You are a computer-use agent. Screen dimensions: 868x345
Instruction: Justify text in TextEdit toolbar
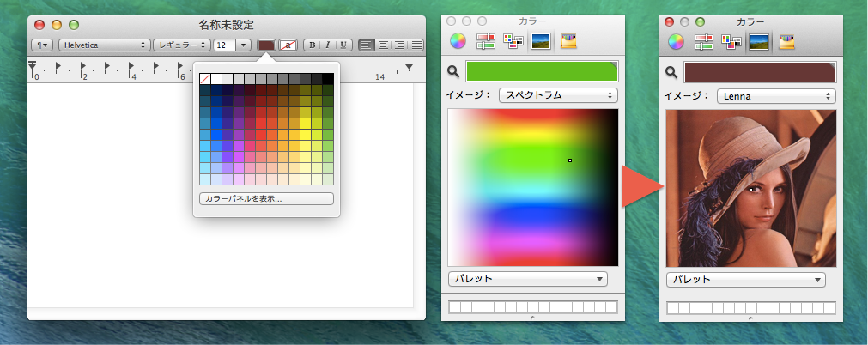pyautogui.click(x=416, y=45)
